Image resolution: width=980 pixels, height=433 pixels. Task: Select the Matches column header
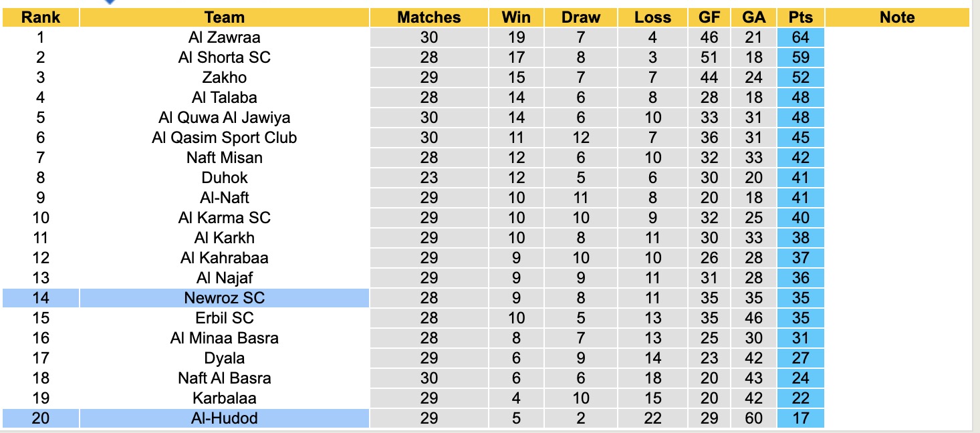pos(428,17)
